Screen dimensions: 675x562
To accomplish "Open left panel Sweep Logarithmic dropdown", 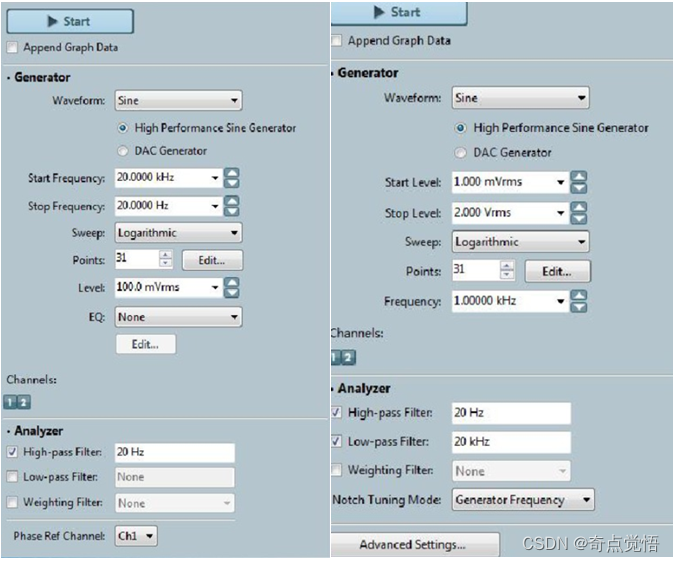I will click(178, 233).
